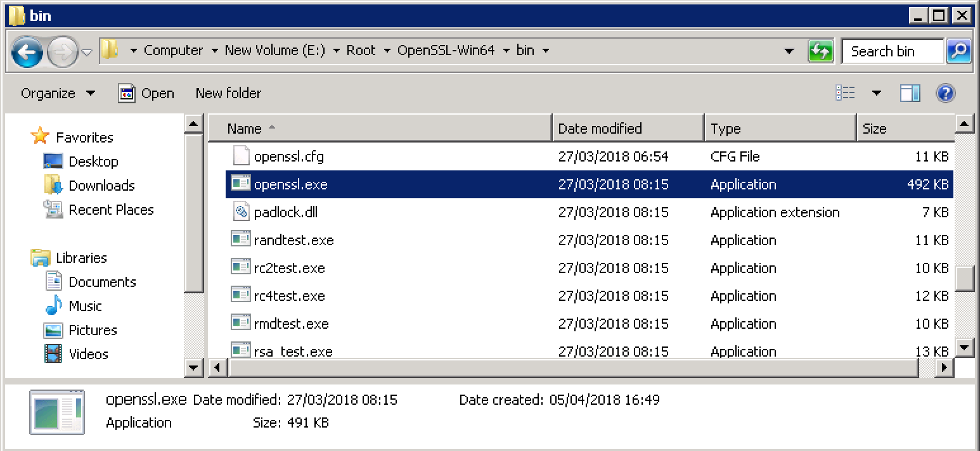Click OpenSSL-Win64 breadcrumb
Screen dimensions: 980x451
pos(446,50)
